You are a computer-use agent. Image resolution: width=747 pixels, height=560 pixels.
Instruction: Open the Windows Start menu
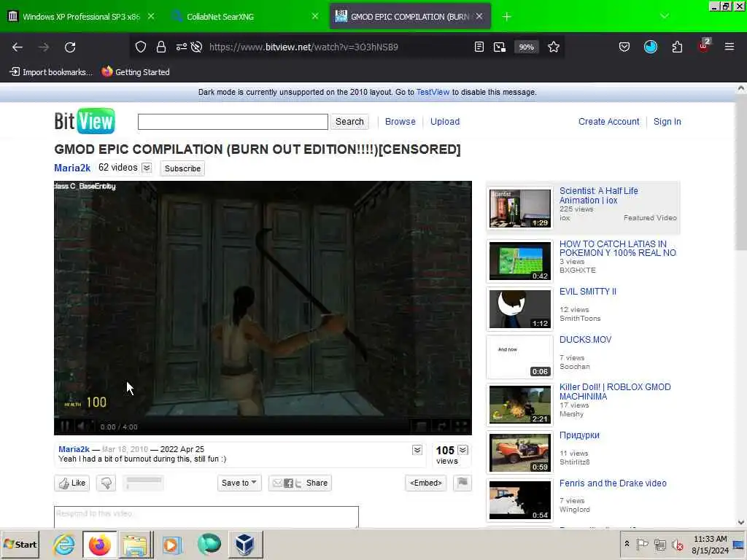coord(20,544)
